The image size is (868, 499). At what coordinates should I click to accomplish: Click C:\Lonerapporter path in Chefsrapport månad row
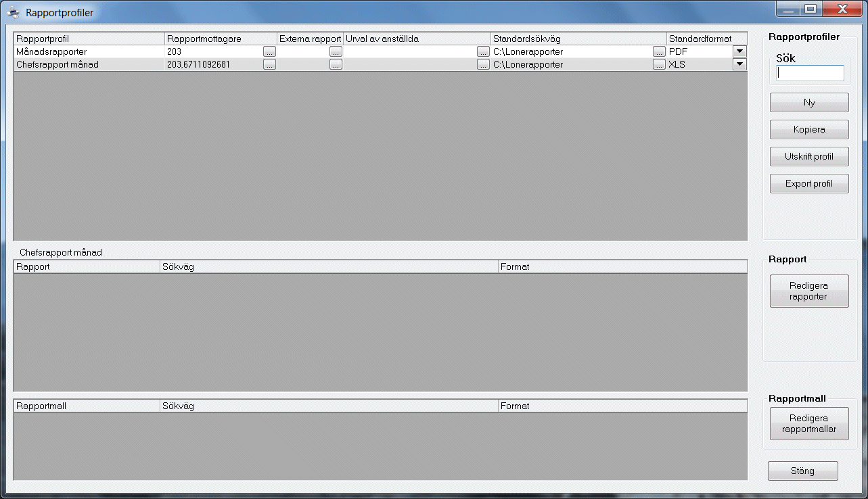pyautogui.click(x=572, y=64)
